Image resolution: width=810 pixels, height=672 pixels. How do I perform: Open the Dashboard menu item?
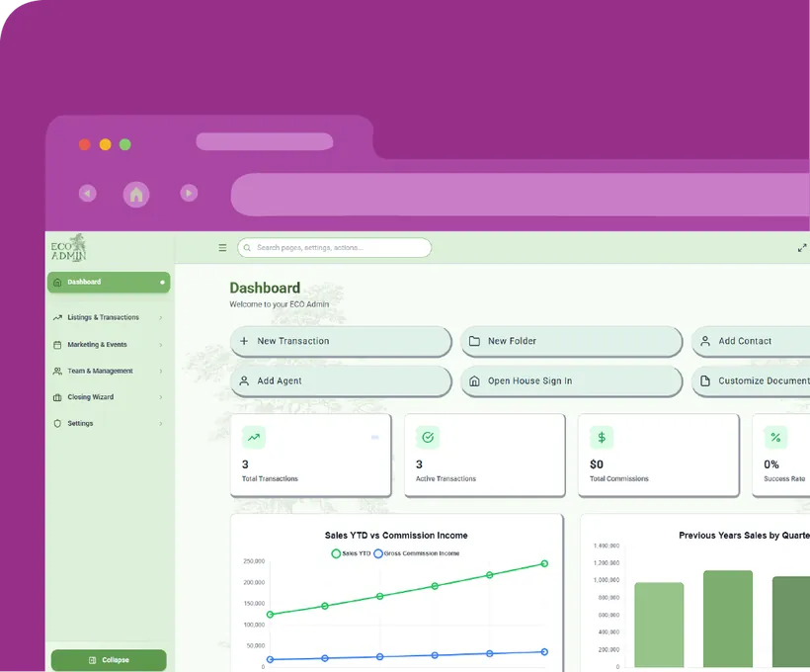[x=109, y=283]
